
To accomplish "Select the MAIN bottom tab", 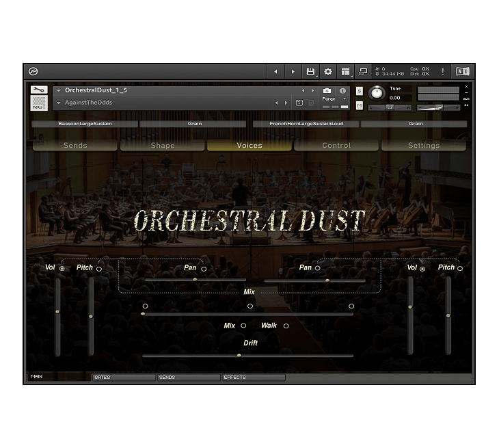I will 59,377.
